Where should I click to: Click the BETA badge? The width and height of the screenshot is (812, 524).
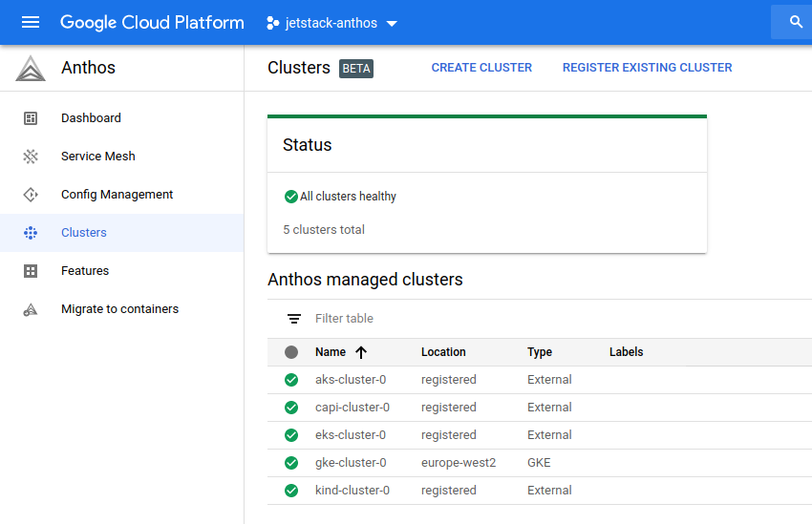pos(356,69)
